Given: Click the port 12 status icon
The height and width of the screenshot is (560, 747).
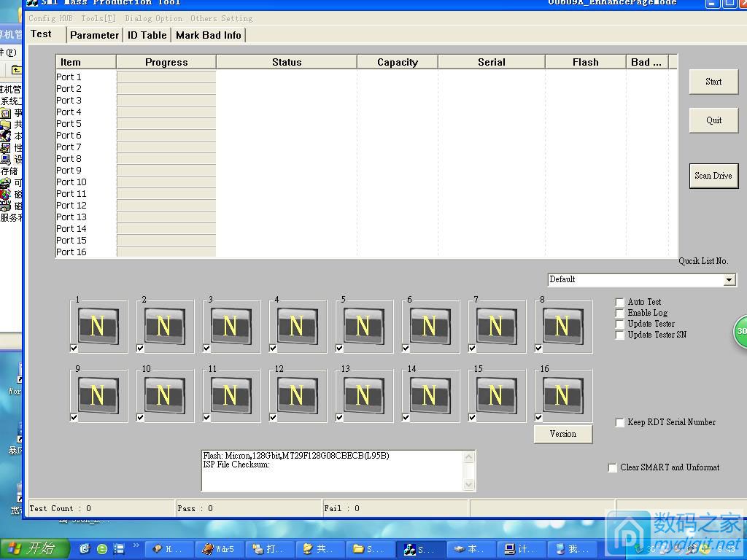Looking at the screenshot, I should (298, 395).
